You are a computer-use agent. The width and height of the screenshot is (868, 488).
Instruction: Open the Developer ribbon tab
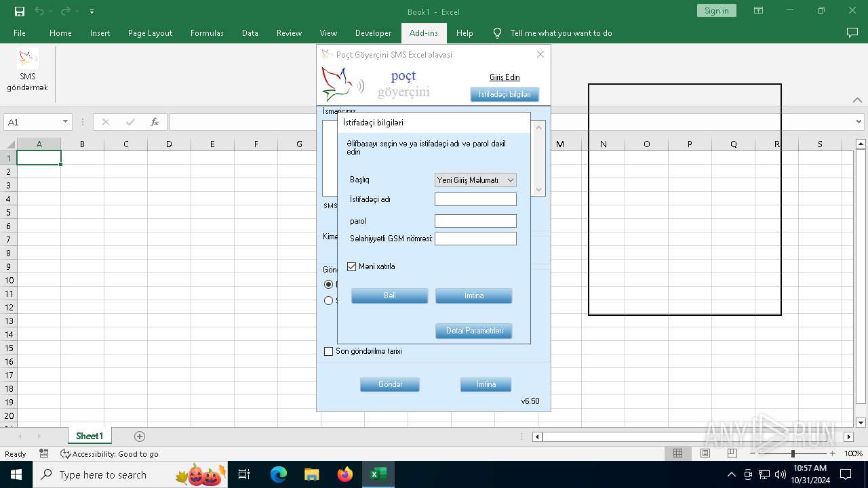(373, 33)
